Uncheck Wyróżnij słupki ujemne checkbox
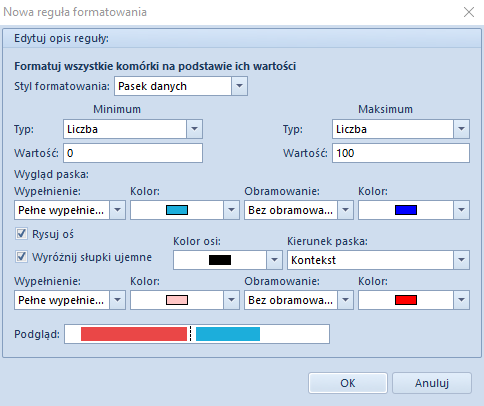Viewport: 484px width, 406px height. [x=21, y=257]
